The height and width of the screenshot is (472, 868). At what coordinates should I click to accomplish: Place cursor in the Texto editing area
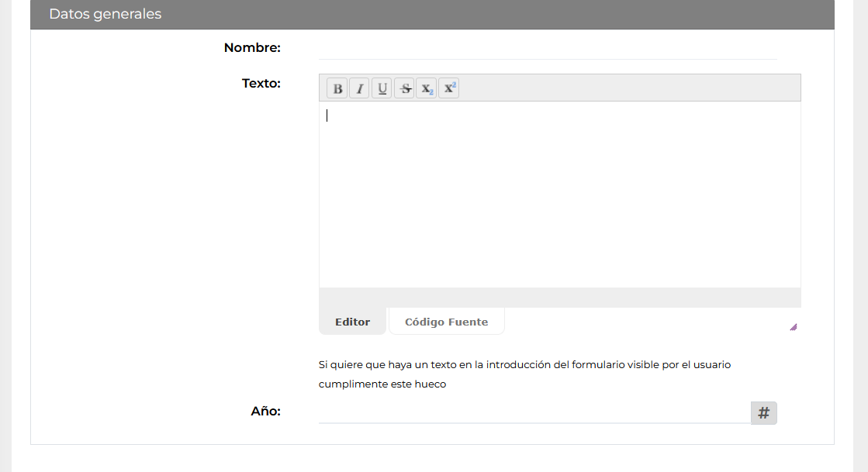(x=559, y=195)
